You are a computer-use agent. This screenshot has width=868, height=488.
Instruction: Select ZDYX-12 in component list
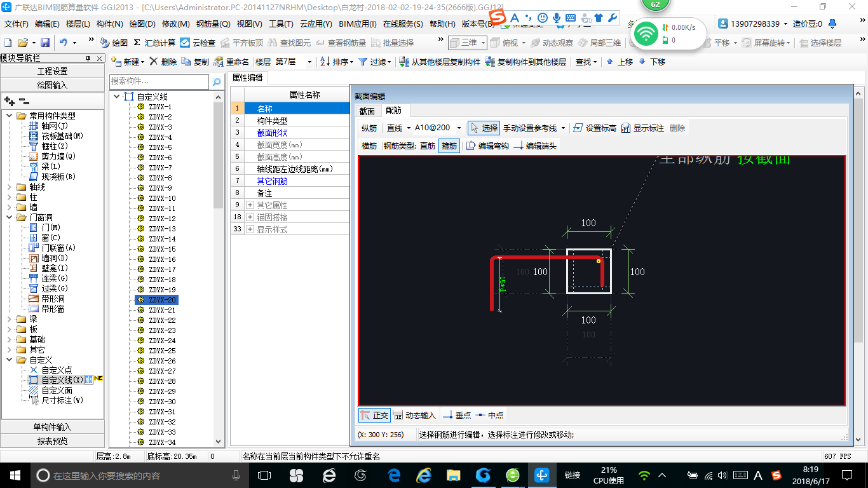coord(162,219)
